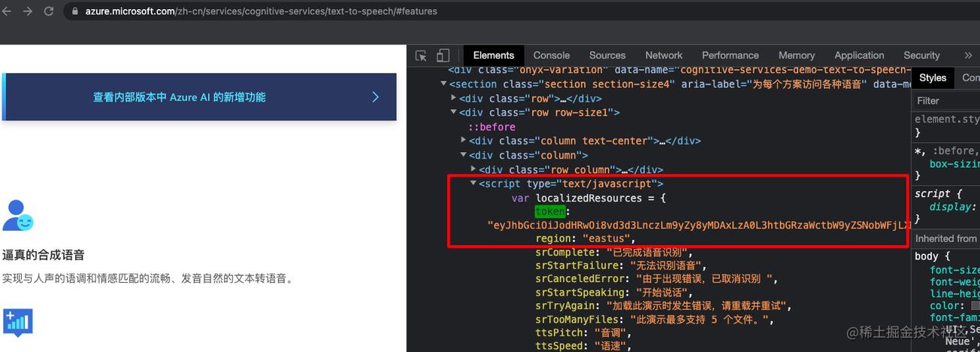Select the ::before pseudo-element row

(x=492, y=127)
